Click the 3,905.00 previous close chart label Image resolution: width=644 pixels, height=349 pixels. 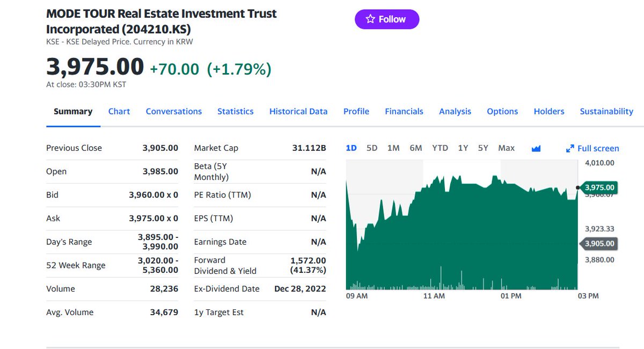pyautogui.click(x=599, y=244)
